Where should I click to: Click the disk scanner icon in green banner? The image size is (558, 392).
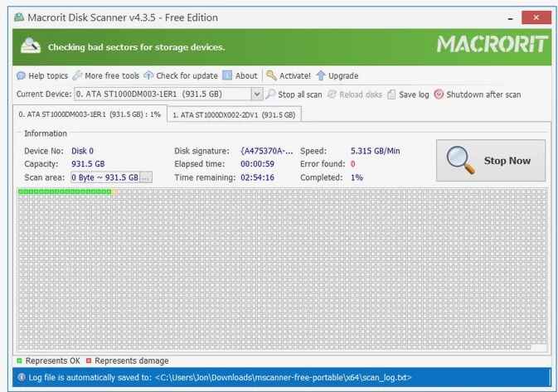click(x=31, y=46)
